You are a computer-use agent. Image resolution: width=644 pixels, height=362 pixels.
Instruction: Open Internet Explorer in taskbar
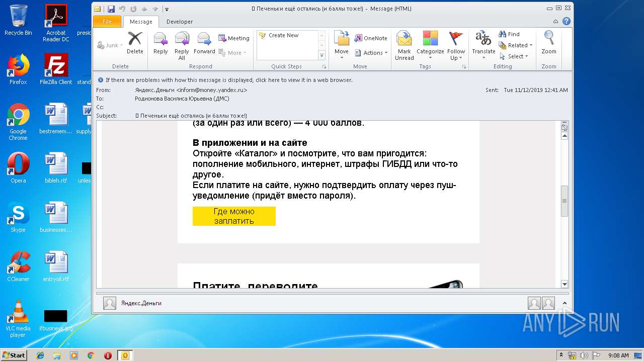point(40,355)
